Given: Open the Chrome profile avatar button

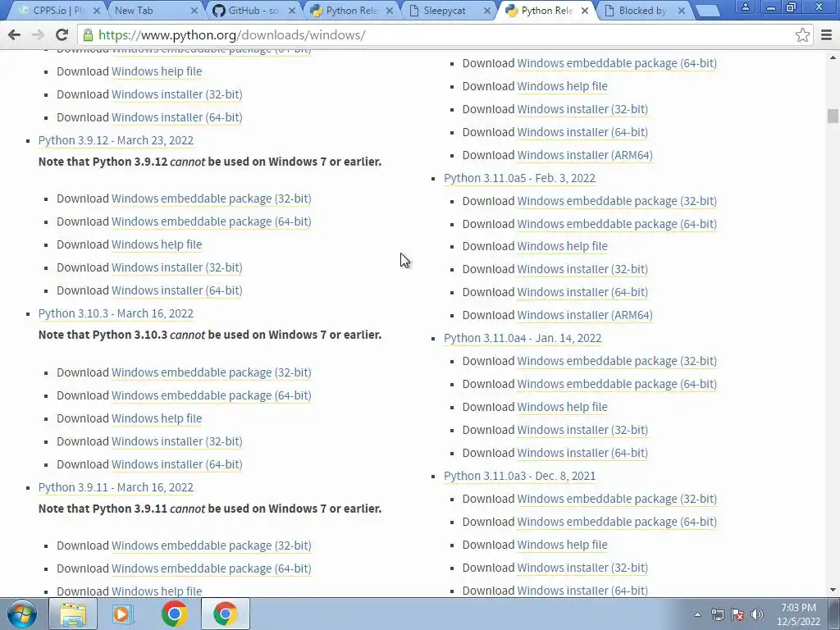Looking at the screenshot, I should [745, 7].
